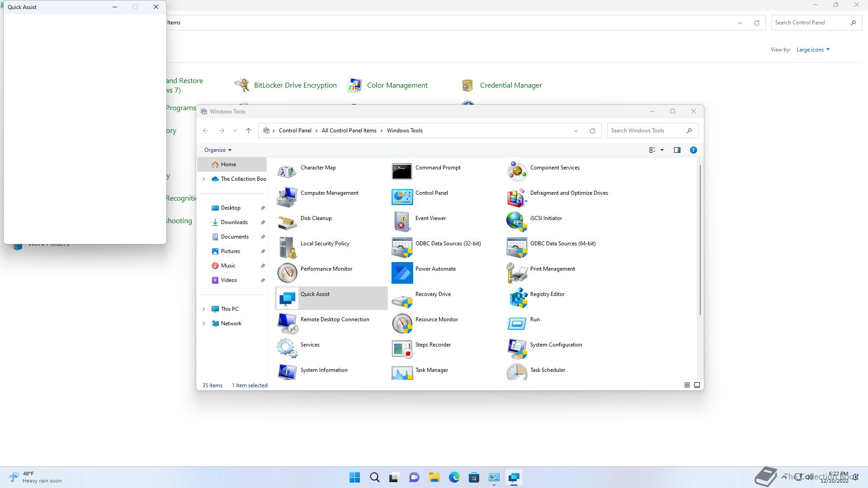
Task: Open ODBC Data Sources (64-bit) icon
Action: (517, 248)
